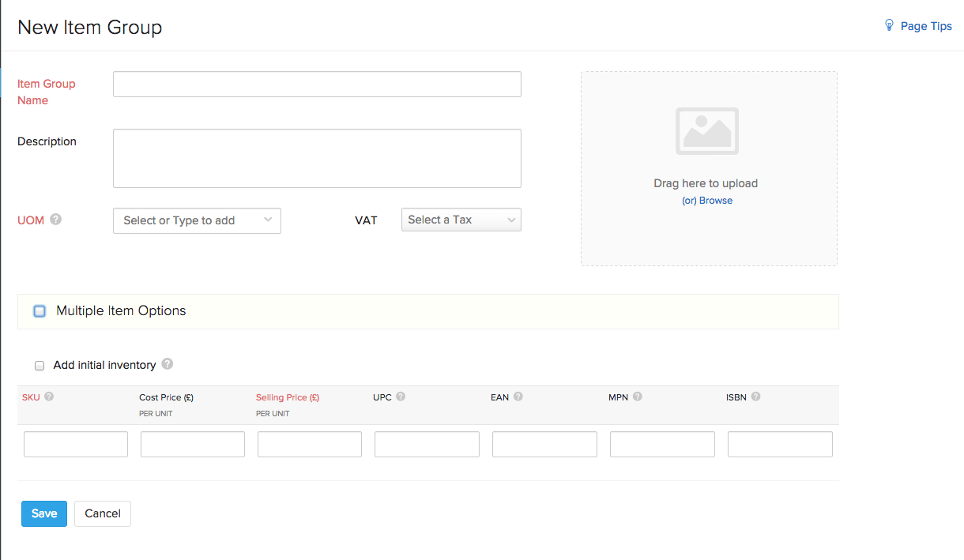This screenshot has height=560, width=964.
Task: Click the MPN help question mark icon
Action: click(x=637, y=397)
